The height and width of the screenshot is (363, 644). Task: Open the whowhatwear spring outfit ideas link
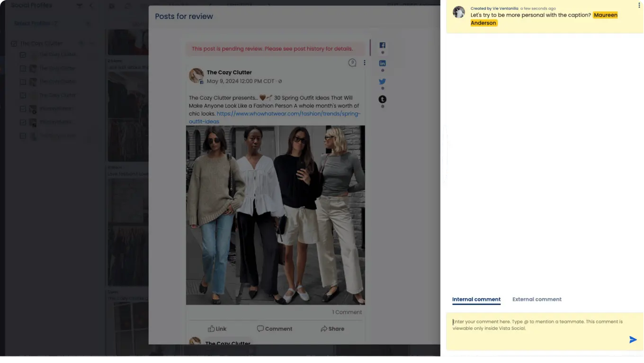click(x=275, y=118)
